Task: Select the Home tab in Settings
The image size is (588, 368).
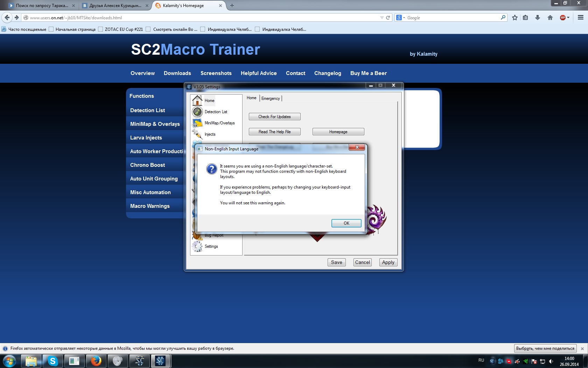Action: click(x=251, y=98)
